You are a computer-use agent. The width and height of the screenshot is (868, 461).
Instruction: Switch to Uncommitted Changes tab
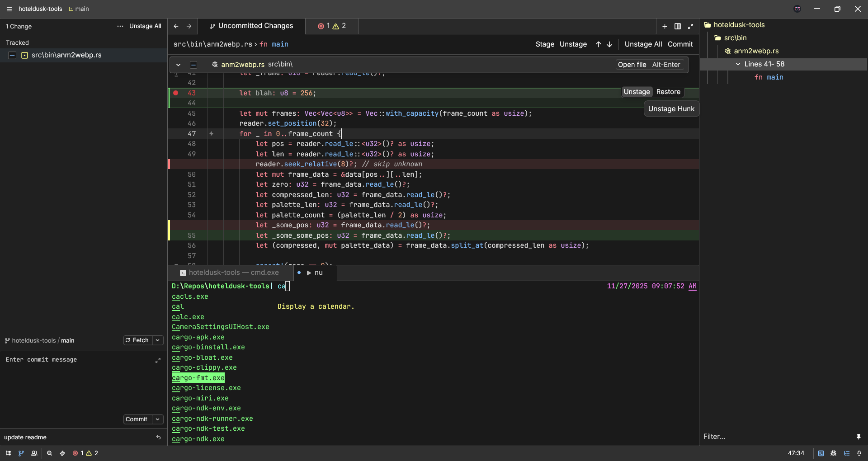click(x=251, y=26)
